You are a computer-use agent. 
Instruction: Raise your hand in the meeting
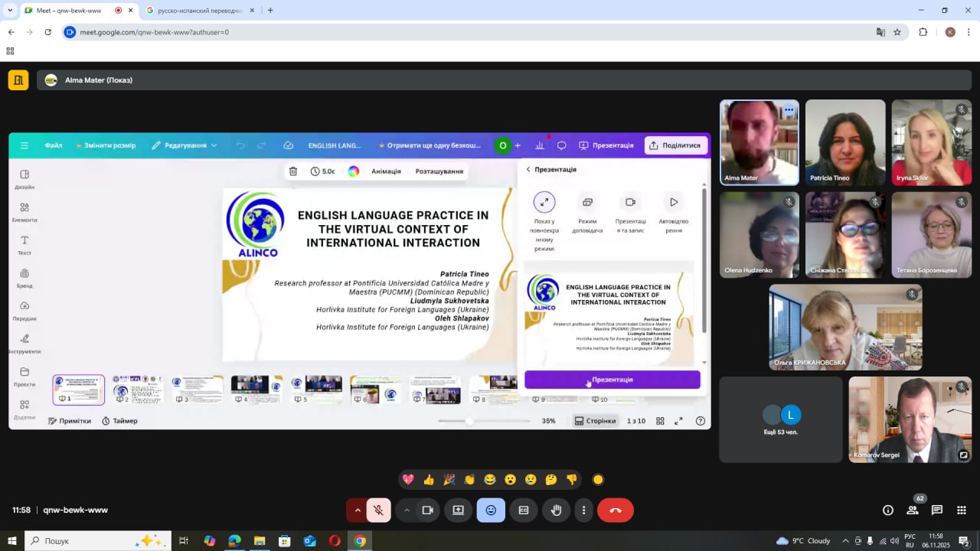point(557,510)
